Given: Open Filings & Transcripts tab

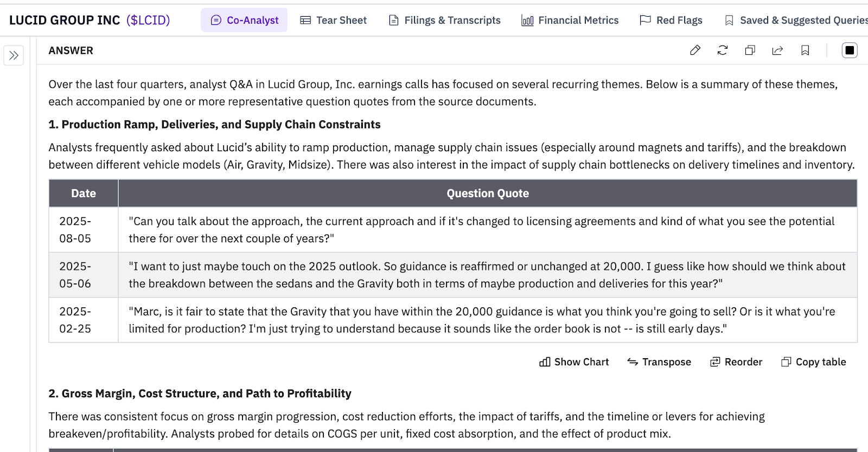Looking at the screenshot, I should pyautogui.click(x=445, y=20).
